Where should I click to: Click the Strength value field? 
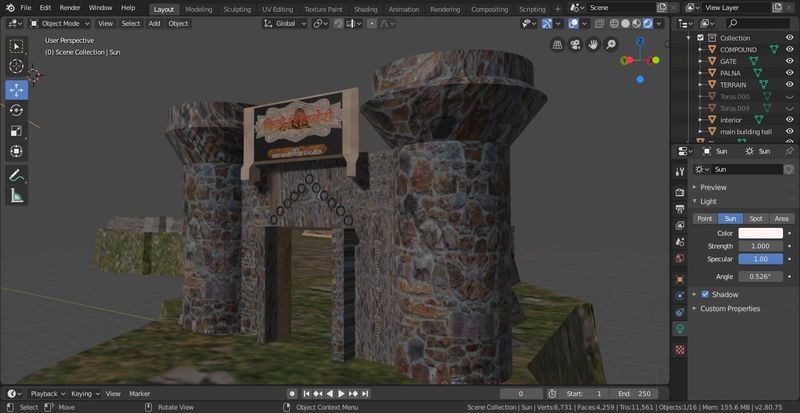(760, 245)
